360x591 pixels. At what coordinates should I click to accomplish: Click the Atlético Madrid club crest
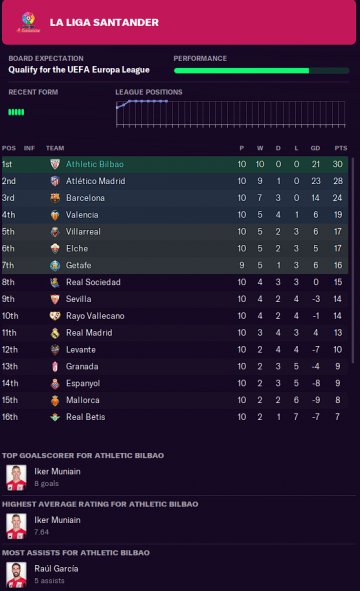(x=55, y=181)
